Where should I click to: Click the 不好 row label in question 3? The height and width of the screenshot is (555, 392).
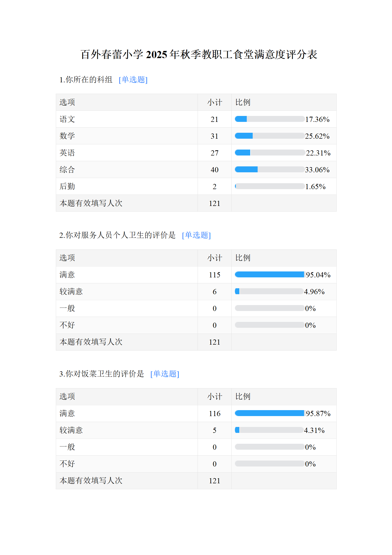pyautogui.click(x=67, y=464)
